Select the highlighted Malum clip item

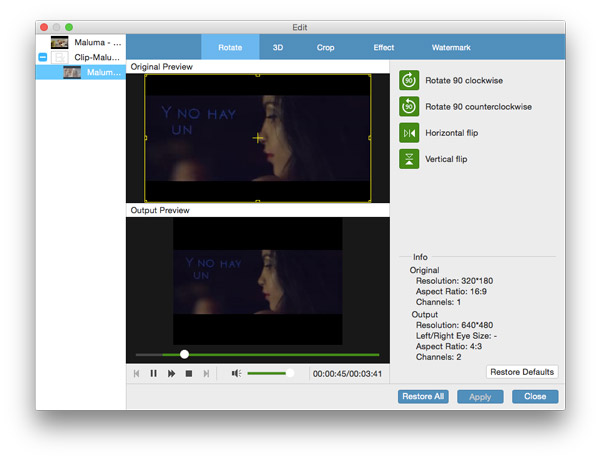[x=81, y=72]
